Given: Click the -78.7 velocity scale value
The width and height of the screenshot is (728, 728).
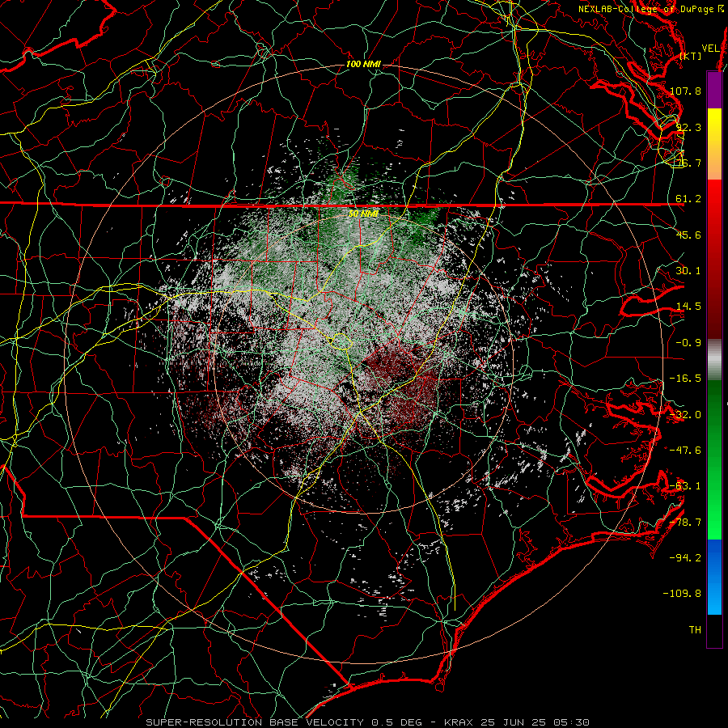Looking at the screenshot, I should coord(685,523).
